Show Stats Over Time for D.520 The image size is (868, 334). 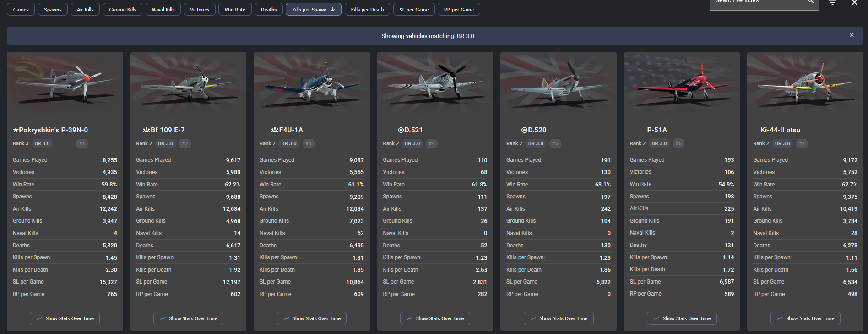pyautogui.click(x=559, y=318)
